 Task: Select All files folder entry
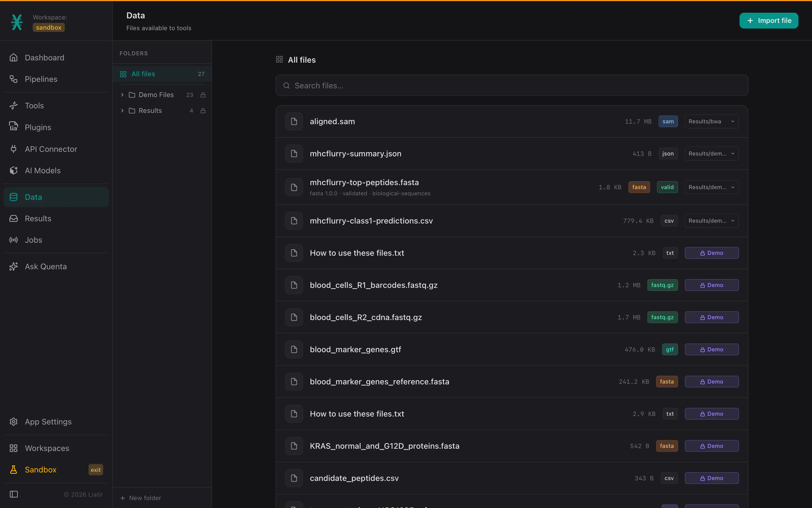click(x=162, y=74)
